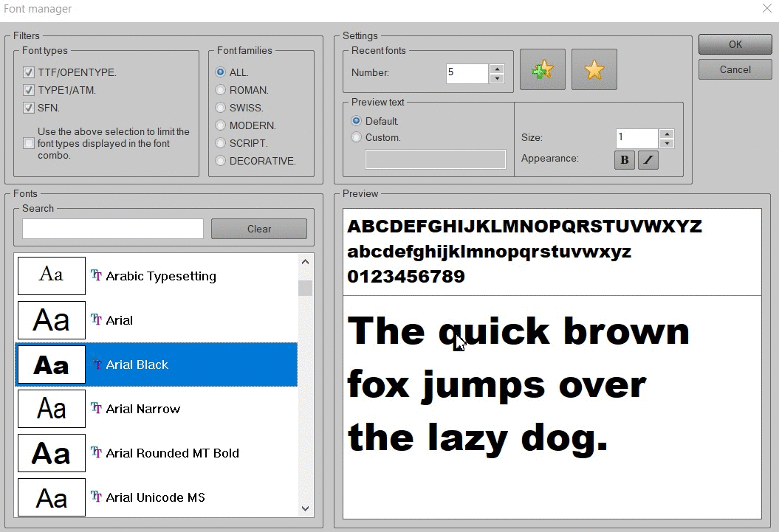Enable limiting font types in the font combo
This screenshot has height=532, width=779.
click(29, 143)
